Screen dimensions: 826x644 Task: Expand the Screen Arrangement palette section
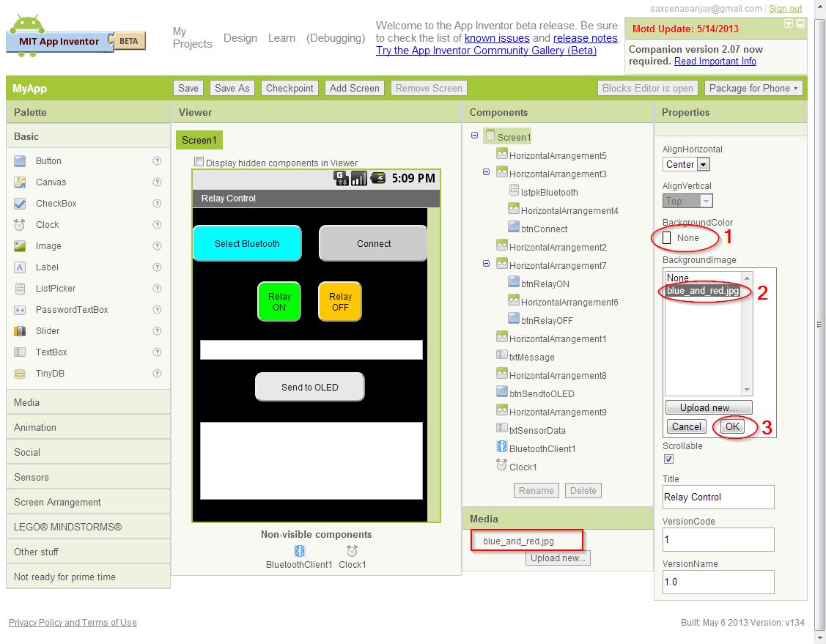88,502
